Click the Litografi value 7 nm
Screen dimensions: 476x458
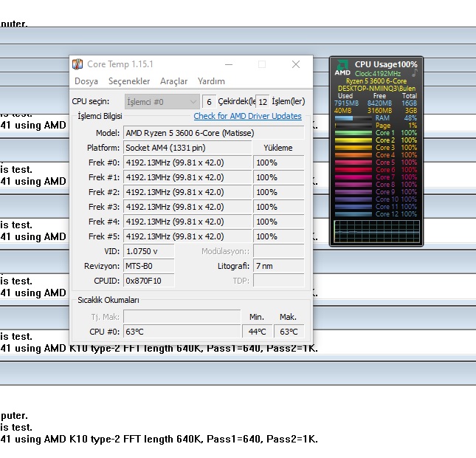tap(278, 266)
